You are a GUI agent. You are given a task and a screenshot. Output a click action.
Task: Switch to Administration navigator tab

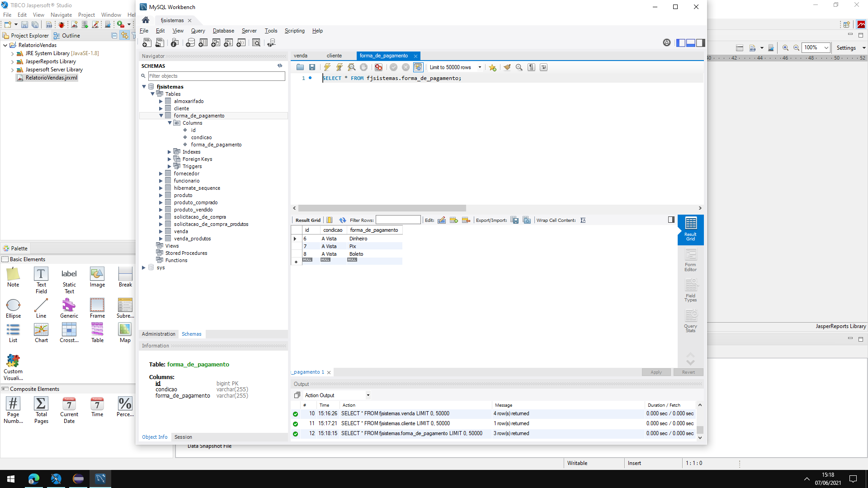[158, 334]
